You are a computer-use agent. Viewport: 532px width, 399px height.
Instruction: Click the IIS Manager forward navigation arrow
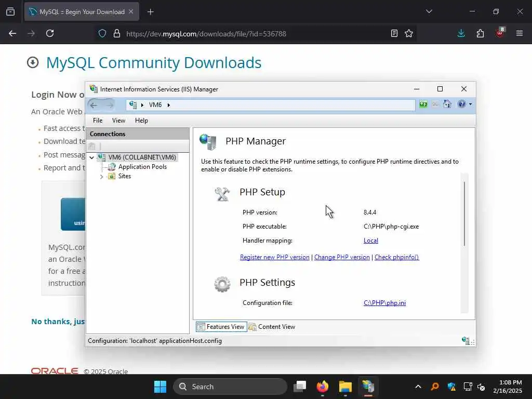pos(110,105)
